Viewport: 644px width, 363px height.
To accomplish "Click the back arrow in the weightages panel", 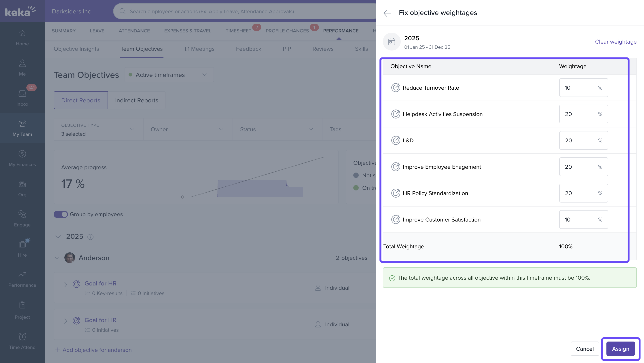I will point(387,13).
